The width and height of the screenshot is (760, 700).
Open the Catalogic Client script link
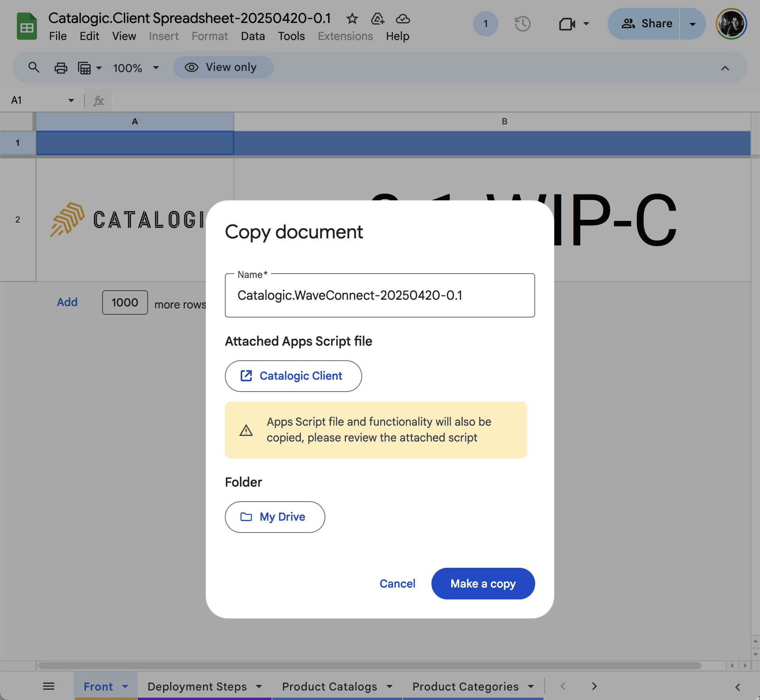point(293,376)
